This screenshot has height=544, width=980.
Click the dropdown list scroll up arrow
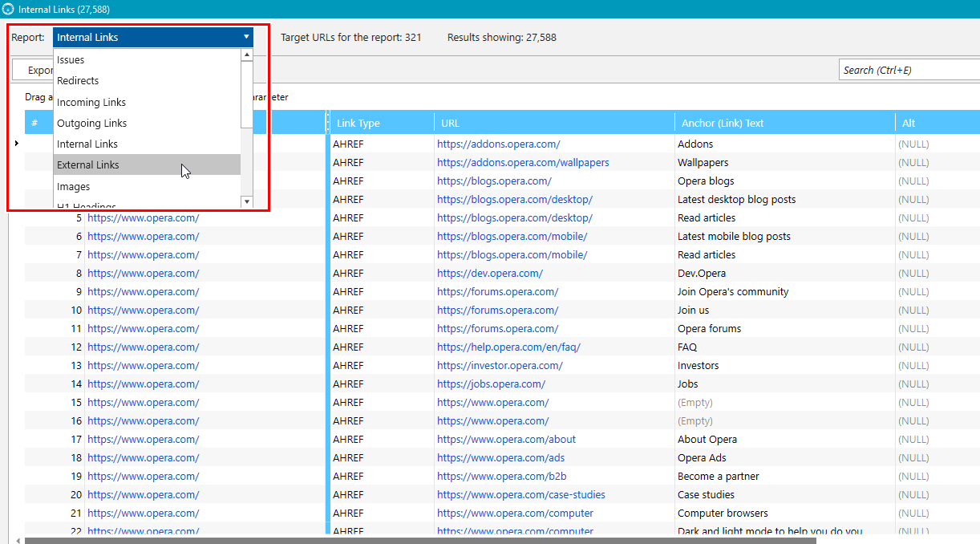(x=247, y=55)
